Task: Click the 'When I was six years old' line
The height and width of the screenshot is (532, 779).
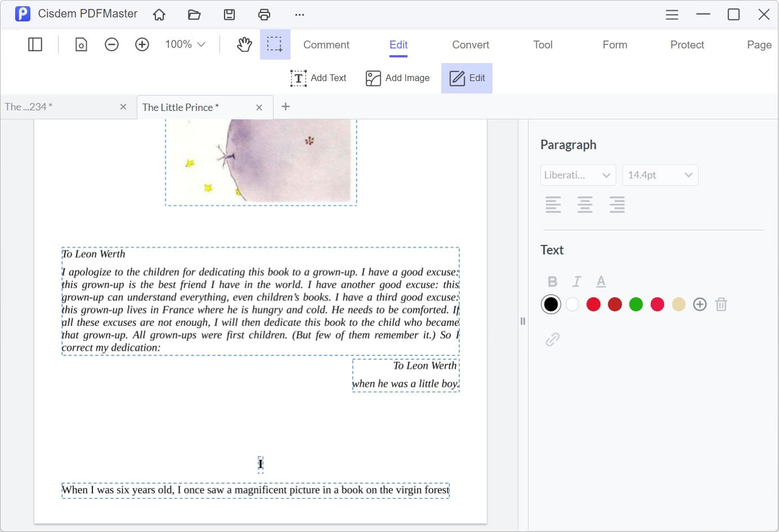Action: [x=256, y=490]
